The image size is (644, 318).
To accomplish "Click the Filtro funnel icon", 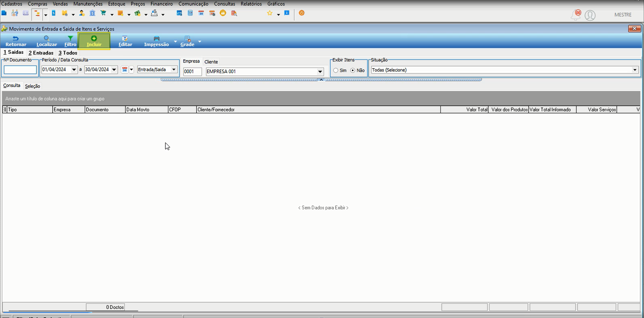I will (70, 38).
